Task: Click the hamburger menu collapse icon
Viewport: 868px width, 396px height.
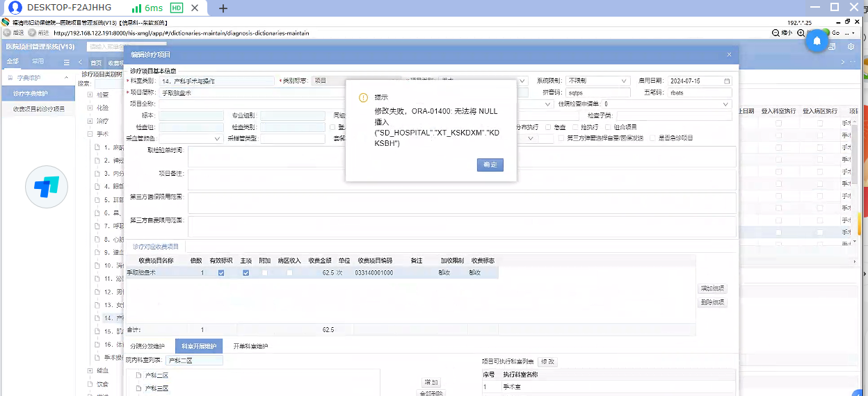Action: 67,63
